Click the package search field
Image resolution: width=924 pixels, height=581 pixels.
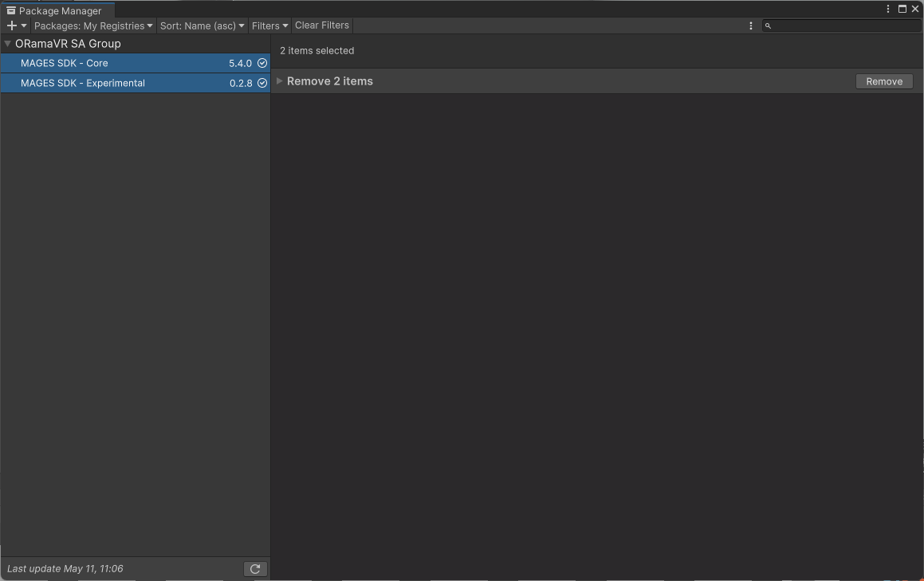842,26
